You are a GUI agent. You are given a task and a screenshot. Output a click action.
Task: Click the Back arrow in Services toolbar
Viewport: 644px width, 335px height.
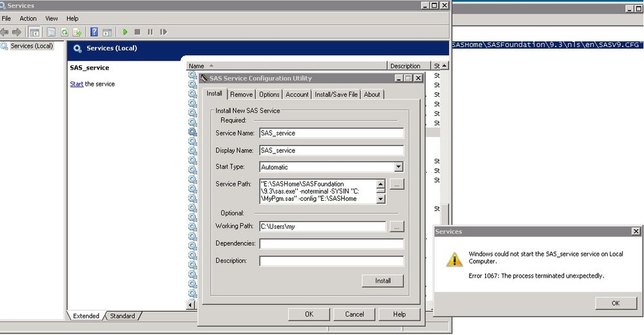click(4, 32)
